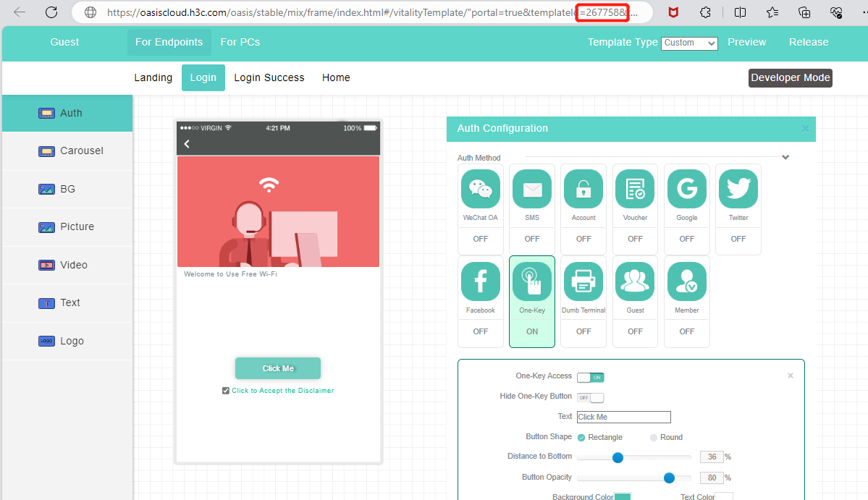Click Preview in the top bar
The width and height of the screenshot is (868, 500).
(747, 42)
